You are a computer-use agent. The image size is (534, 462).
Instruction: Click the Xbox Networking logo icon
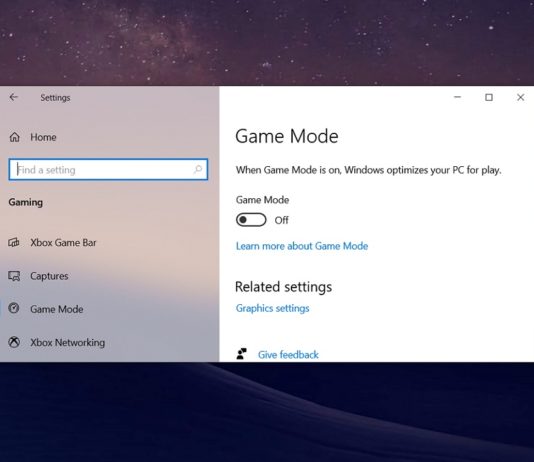pyautogui.click(x=14, y=342)
